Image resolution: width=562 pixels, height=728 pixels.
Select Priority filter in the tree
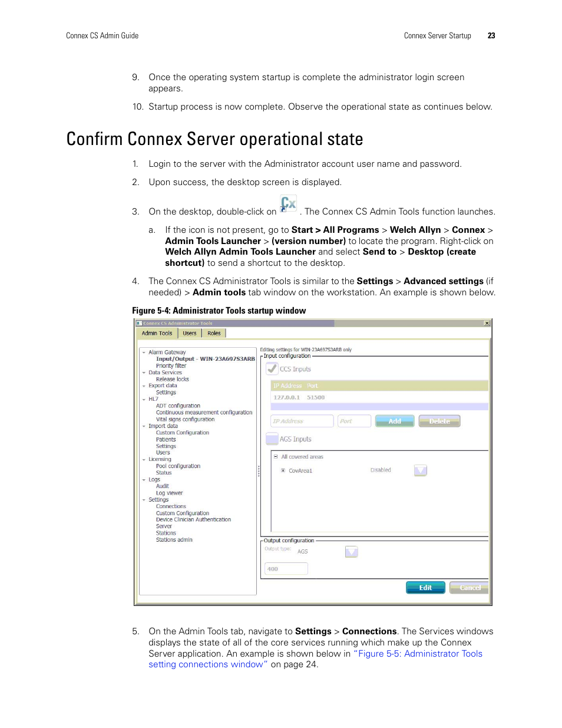171,365
